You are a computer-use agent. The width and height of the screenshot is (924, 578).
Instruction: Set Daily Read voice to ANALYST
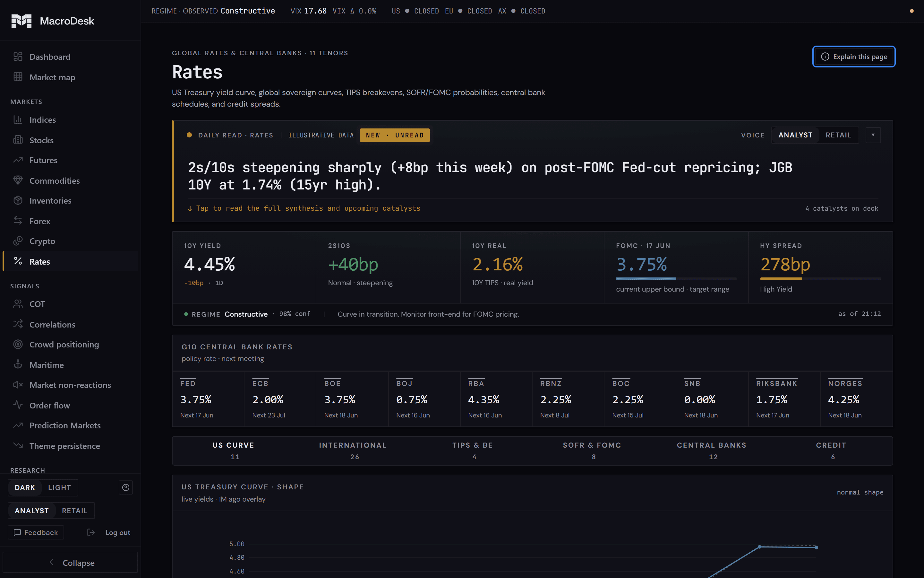click(795, 135)
